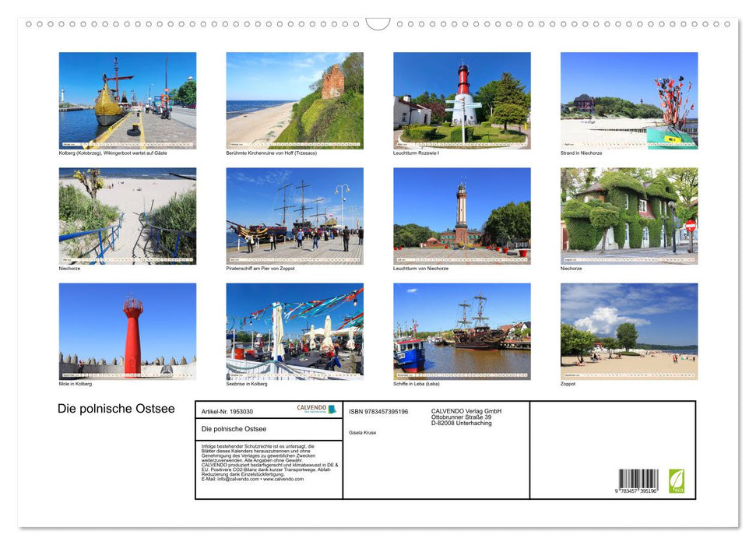The height and width of the screenshot is (545, 756).
Task: Select the Die polnische Ostsee heading
Action: tap(115, 409)
